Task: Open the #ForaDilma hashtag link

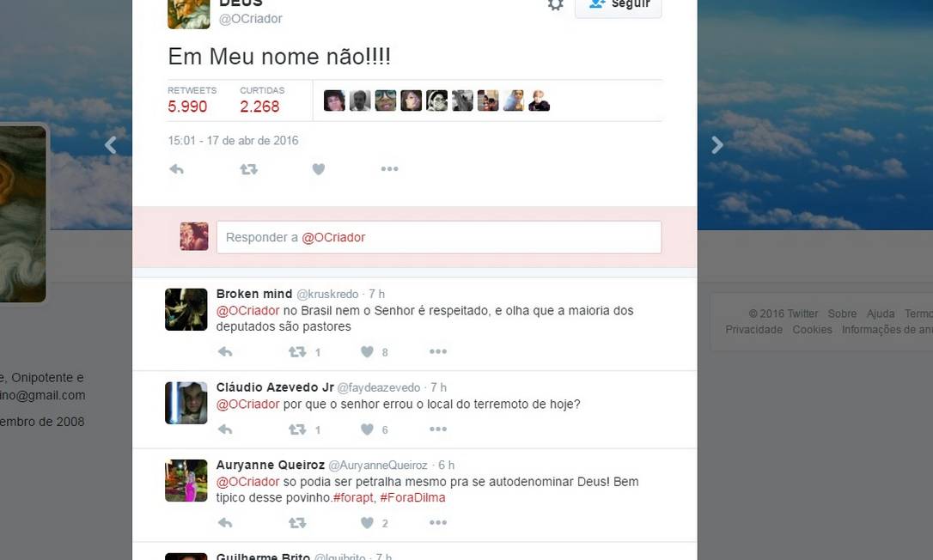Action: [412, 497]
